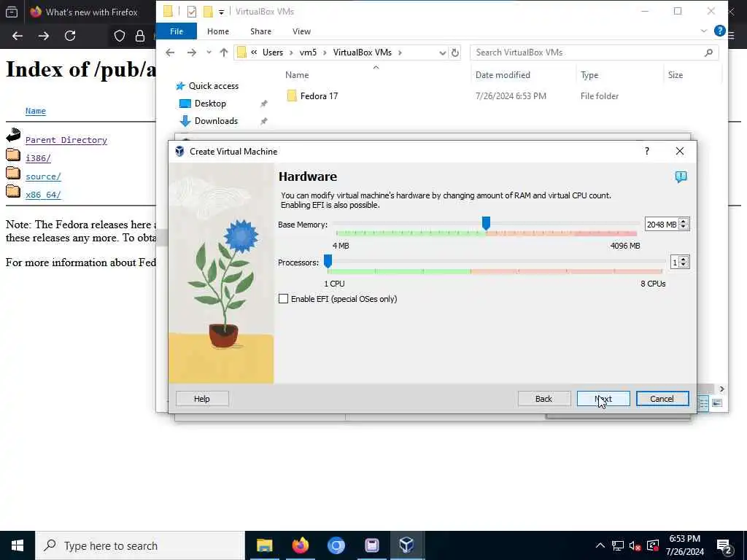Open the notification center
747x560 pixels.
pos(724,546)
